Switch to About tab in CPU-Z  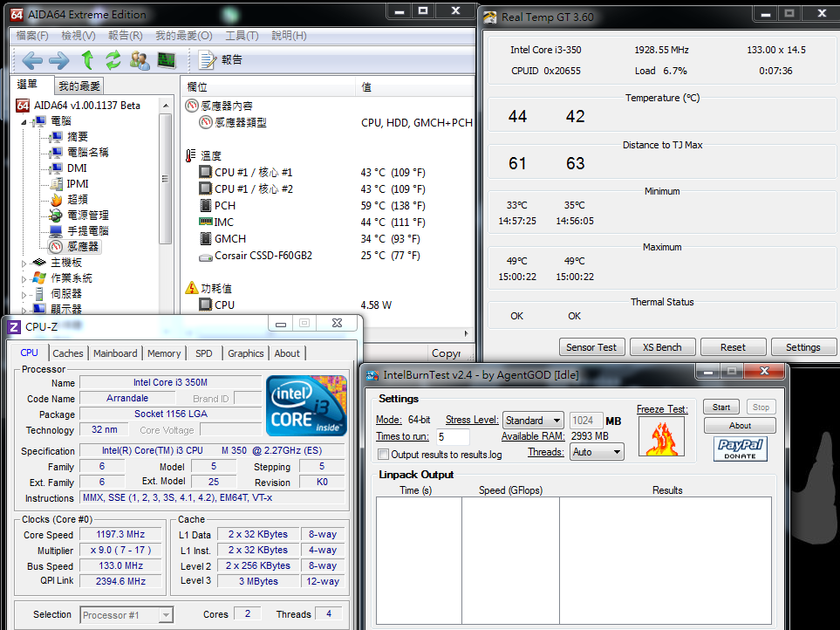[x=287, y=353]
